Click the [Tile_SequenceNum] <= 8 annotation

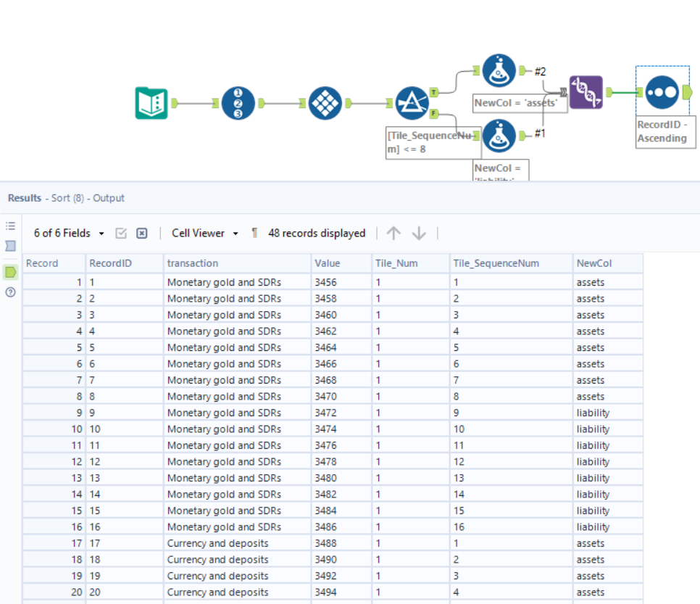(433, 143)
